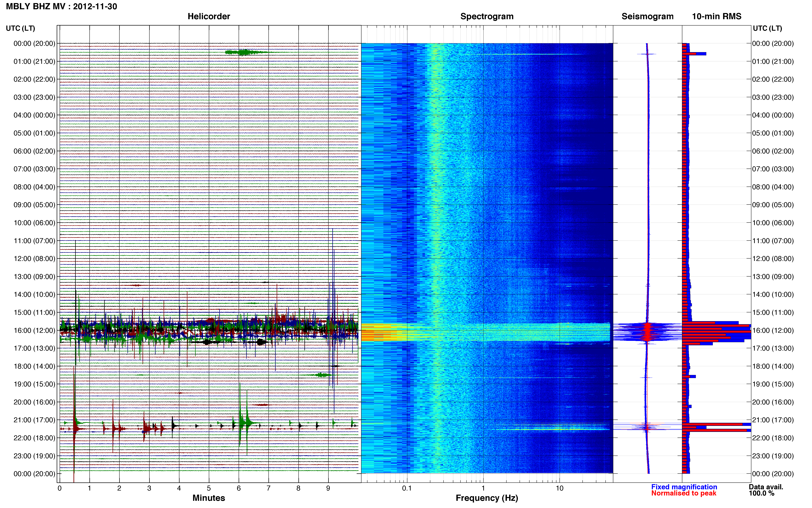Click the Seismogram panel heading
This screenshot has height=508, width=812.
(x=647, y=16)
